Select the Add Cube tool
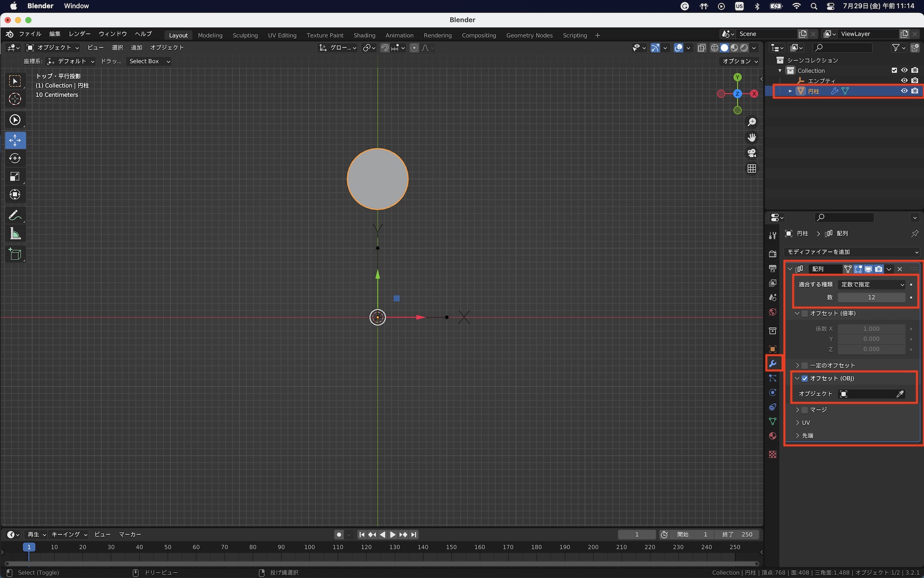 pos(15,254)
